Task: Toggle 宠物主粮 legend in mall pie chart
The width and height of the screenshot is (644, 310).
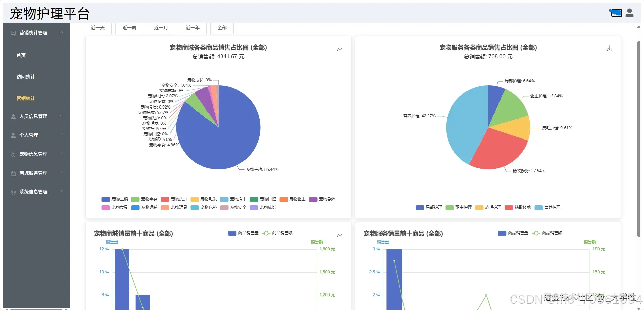Action: click(x=115, y=199)
